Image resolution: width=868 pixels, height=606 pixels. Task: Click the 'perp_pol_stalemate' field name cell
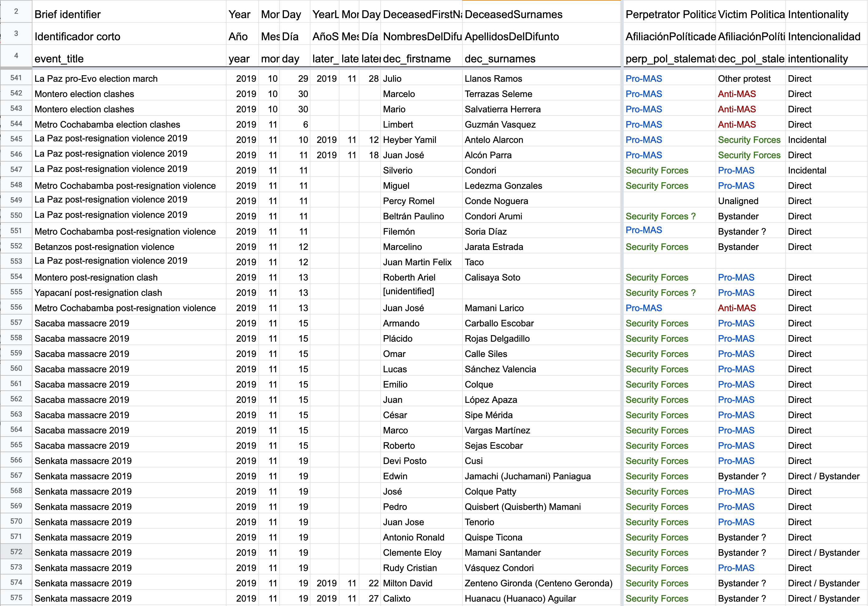[669, 59]
